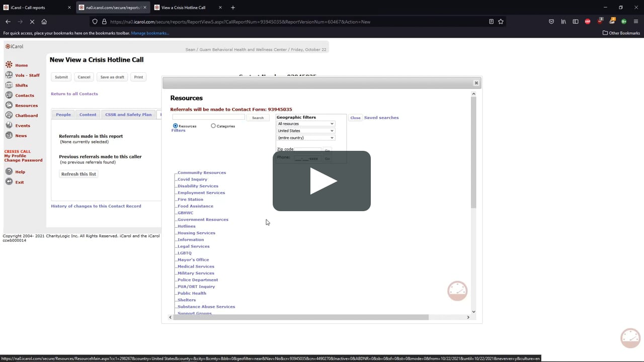Close the Resources popup dialog
This screenshot has height=362, width=644.
coord(476,83)
